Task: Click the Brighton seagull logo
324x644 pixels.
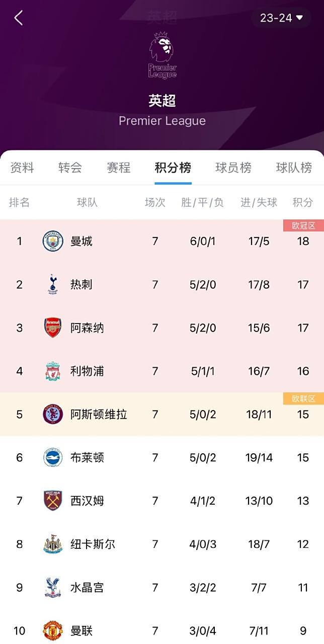Action: 52,457
